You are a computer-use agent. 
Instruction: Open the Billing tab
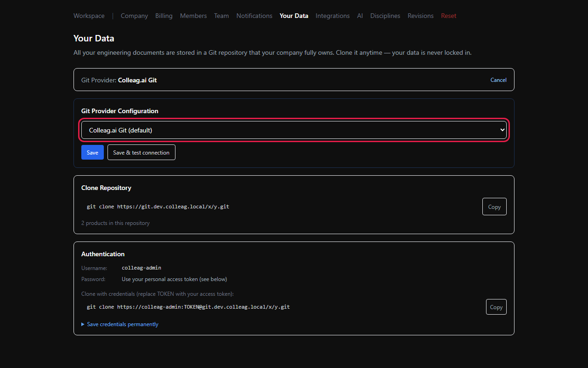tap(164, 16)
